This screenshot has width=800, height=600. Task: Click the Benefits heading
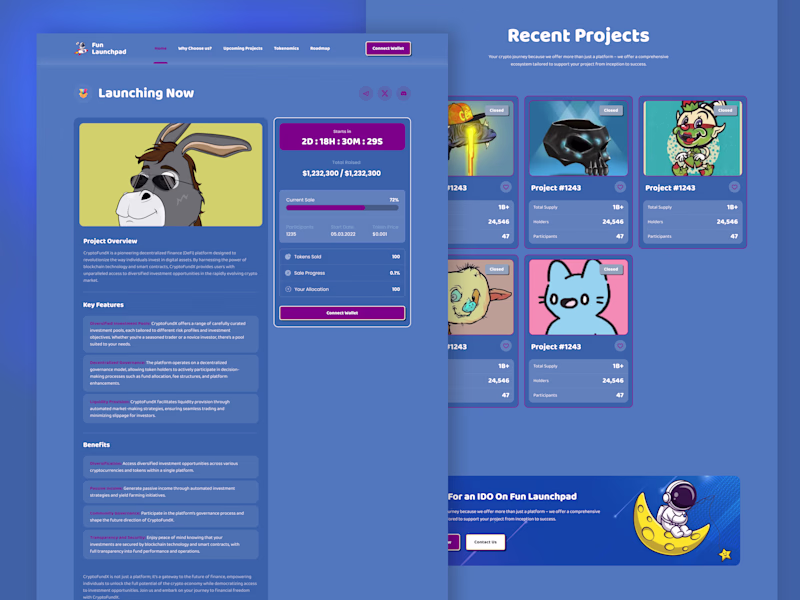[96, 444]
